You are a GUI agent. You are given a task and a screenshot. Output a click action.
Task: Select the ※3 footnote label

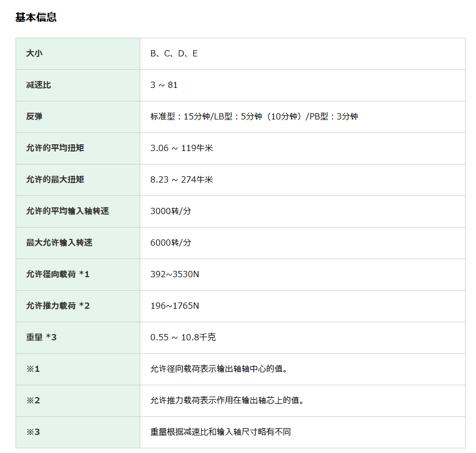tap(33, 432)
